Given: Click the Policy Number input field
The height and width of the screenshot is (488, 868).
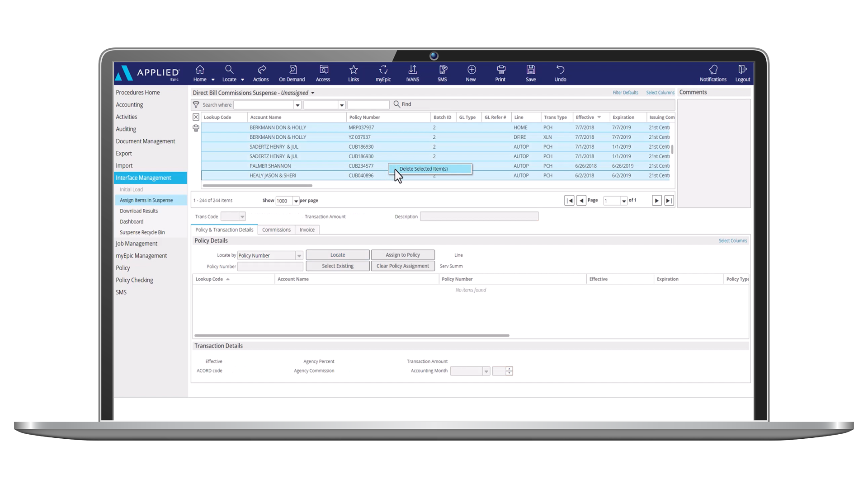Looking at the screenshot, I should coord(270,267).
